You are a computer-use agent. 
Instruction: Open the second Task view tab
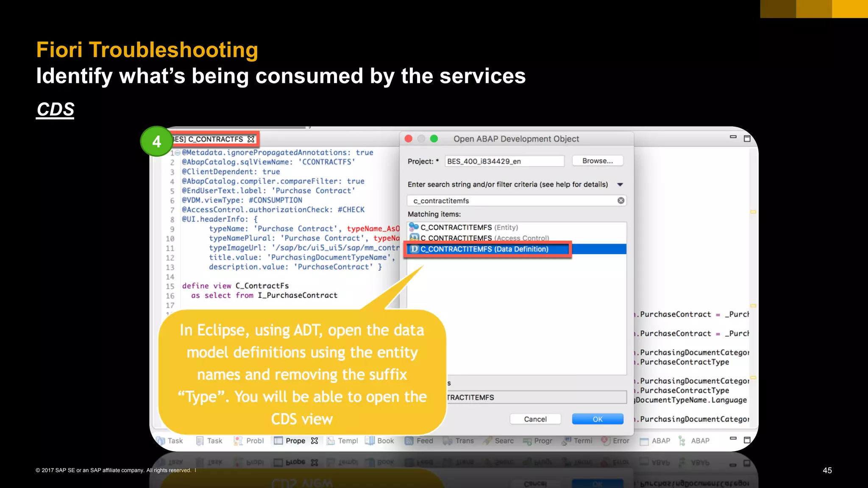pyautogui.click(x=209, y=441)
